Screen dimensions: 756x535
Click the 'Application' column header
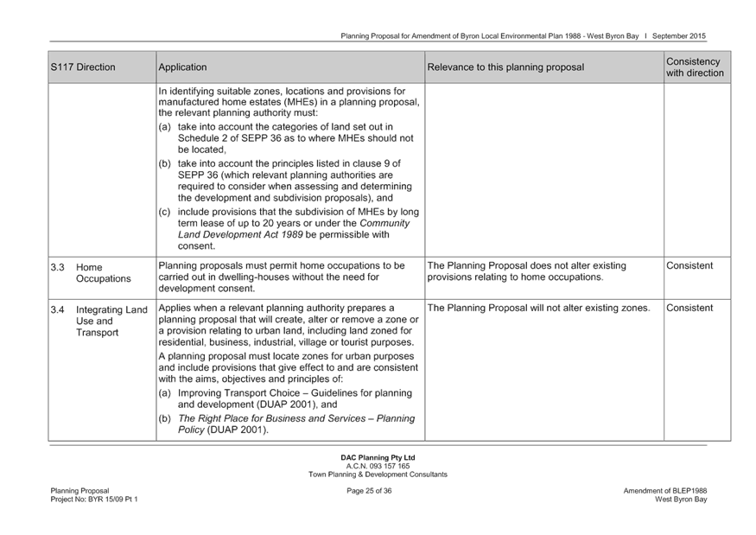pos(290,67)
